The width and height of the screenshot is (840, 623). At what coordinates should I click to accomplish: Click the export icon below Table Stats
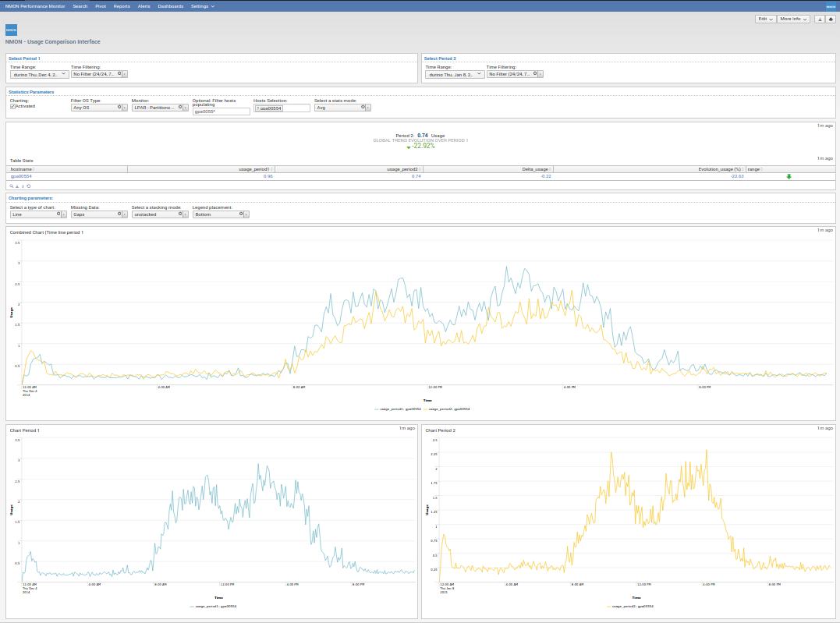(17, 186)
